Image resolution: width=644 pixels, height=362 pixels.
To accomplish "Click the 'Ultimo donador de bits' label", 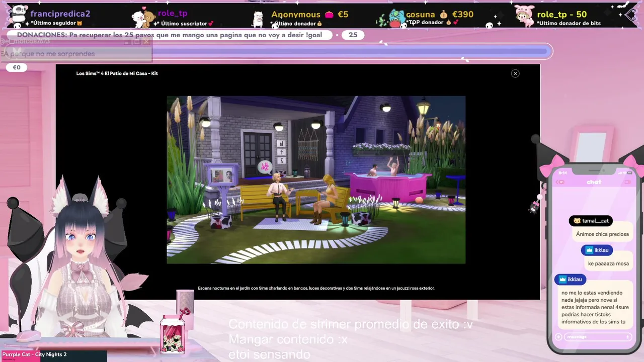I will coord(569,24).
